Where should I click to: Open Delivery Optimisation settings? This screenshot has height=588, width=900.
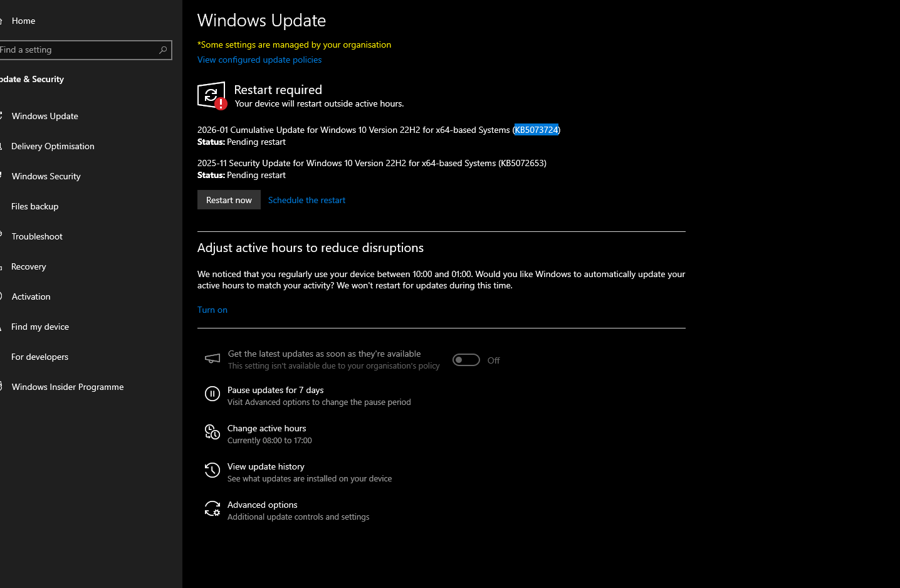[53, 146]
